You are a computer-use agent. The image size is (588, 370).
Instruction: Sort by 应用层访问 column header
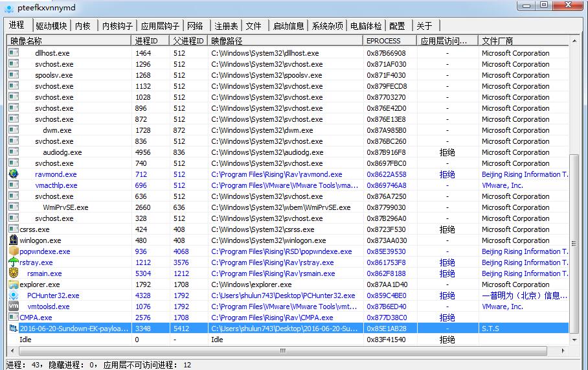click(x=447, y=41)
